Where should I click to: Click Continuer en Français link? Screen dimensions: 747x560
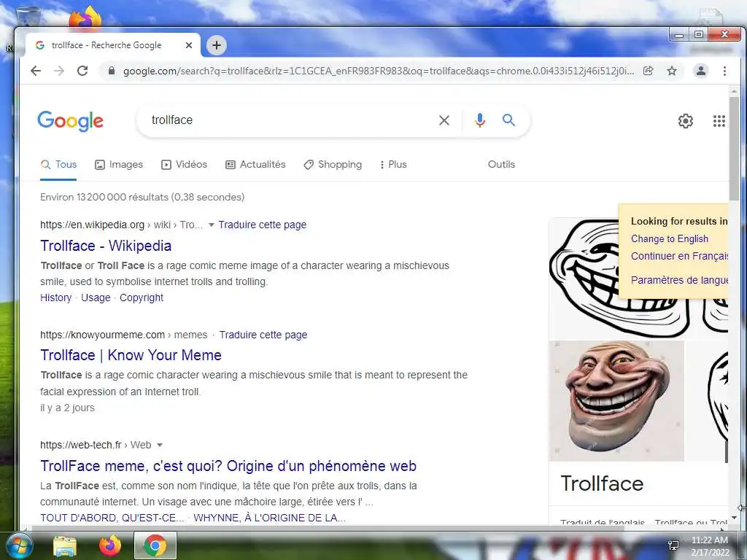[x=679, y=256]
